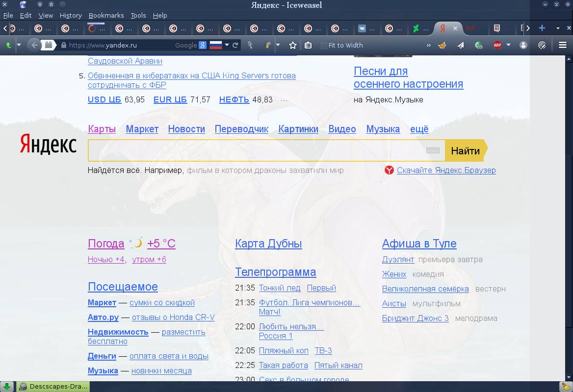Open the dropdown next to the lightbulb icon
The width and height of the screenshot is (573, 392).
pyautogui.click(x=278, y=45)
